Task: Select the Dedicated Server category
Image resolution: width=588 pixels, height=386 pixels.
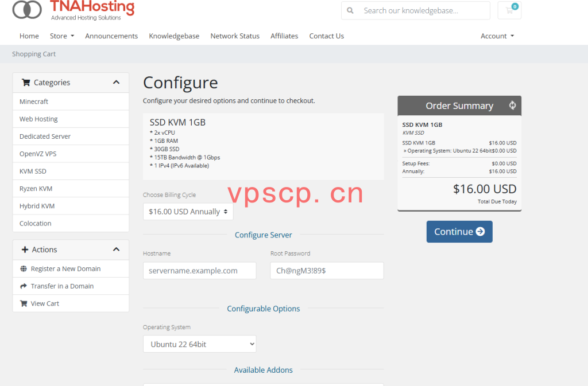Action: point(71,137)
